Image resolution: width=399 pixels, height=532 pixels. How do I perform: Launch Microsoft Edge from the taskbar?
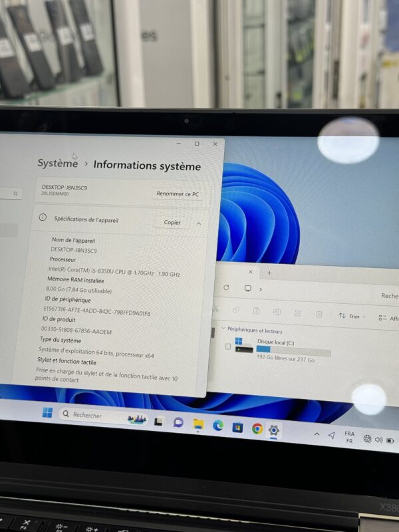[x=218, y=426]
